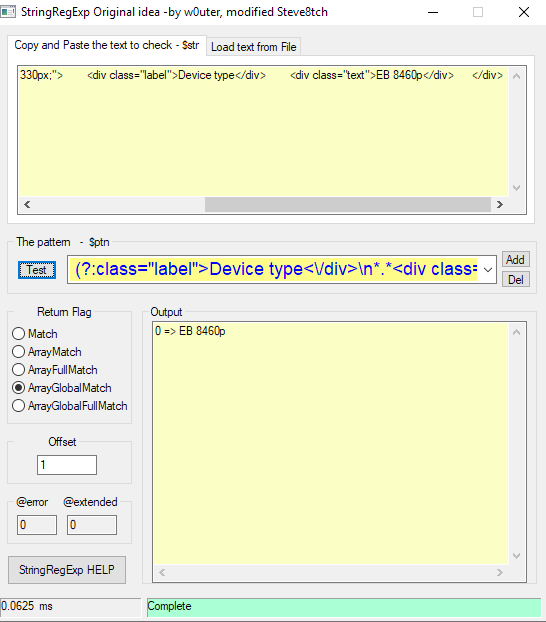Select the Match return flag
Screen dimensions: 546x622
tap(35, 334)
